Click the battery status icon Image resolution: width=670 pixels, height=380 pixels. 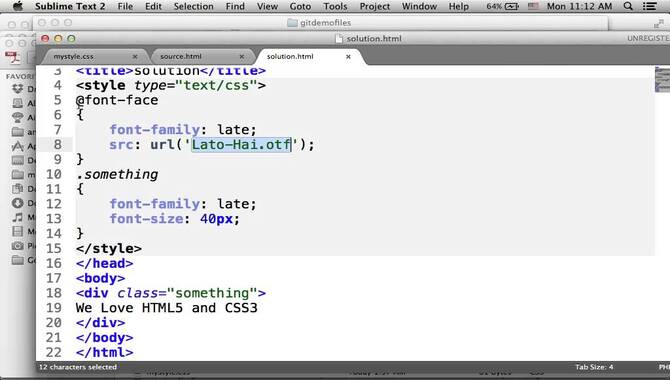(x=511, y=6)
